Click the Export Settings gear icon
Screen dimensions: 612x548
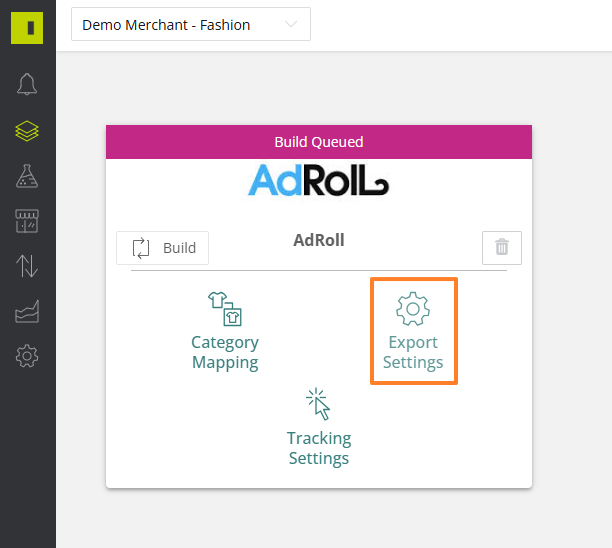pyautogui.click(x=413, y=309)
